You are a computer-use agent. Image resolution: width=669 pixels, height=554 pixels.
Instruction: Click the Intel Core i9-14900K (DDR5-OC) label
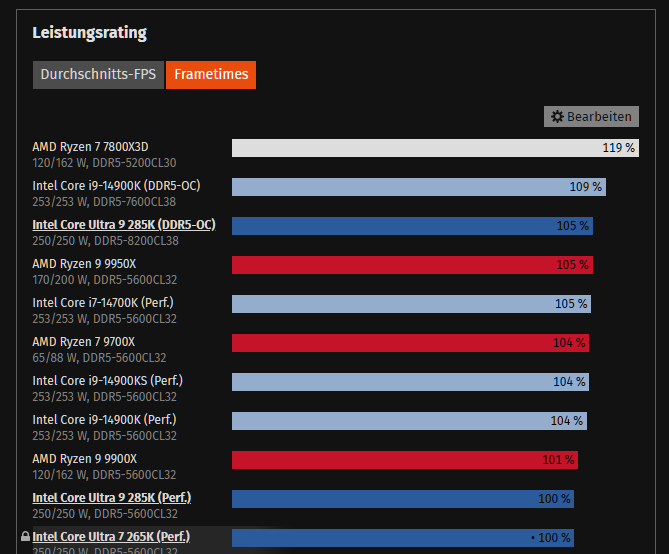tap(116, 186)
